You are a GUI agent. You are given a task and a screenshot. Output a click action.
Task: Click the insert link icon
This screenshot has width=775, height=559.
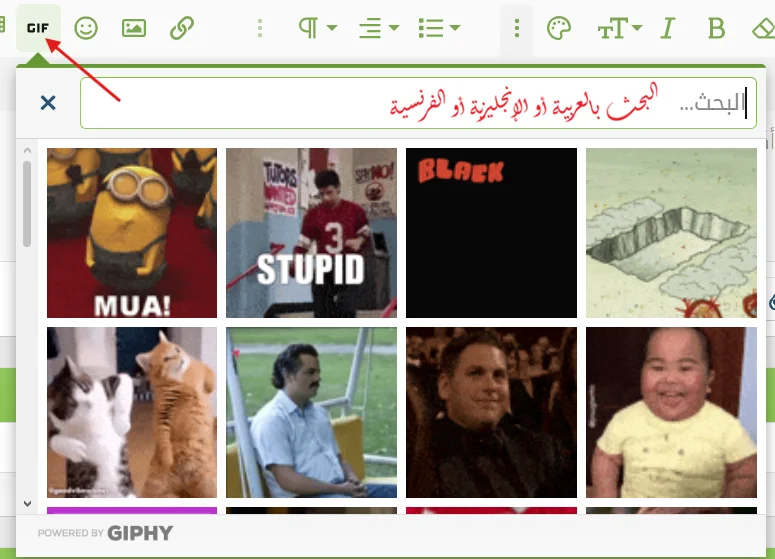click(182, 28)
